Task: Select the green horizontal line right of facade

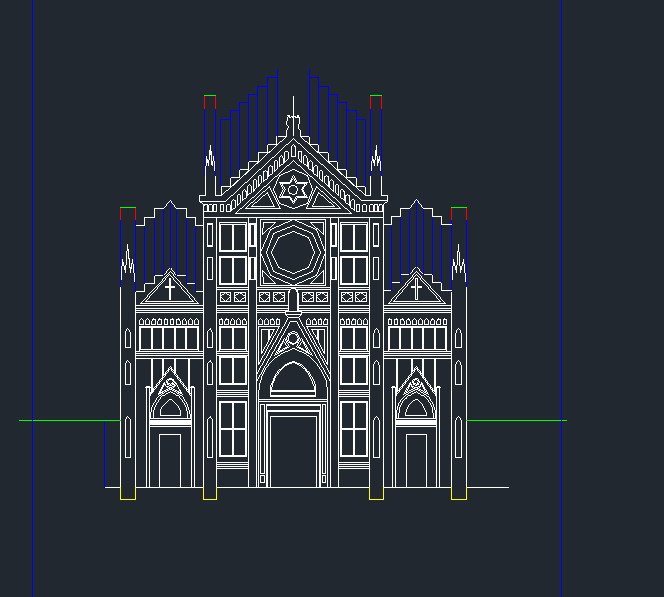Action: (517, 420)
